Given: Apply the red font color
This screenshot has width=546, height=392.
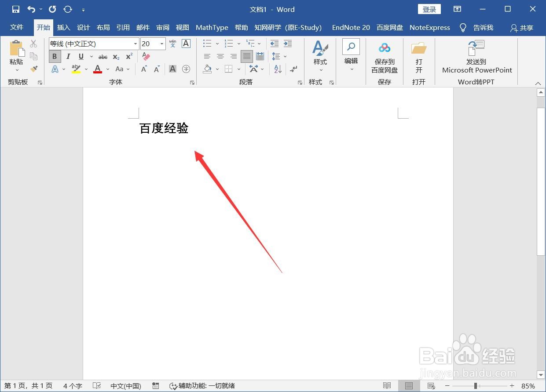Looking at the screenshot, I should (x=98, y=69).
